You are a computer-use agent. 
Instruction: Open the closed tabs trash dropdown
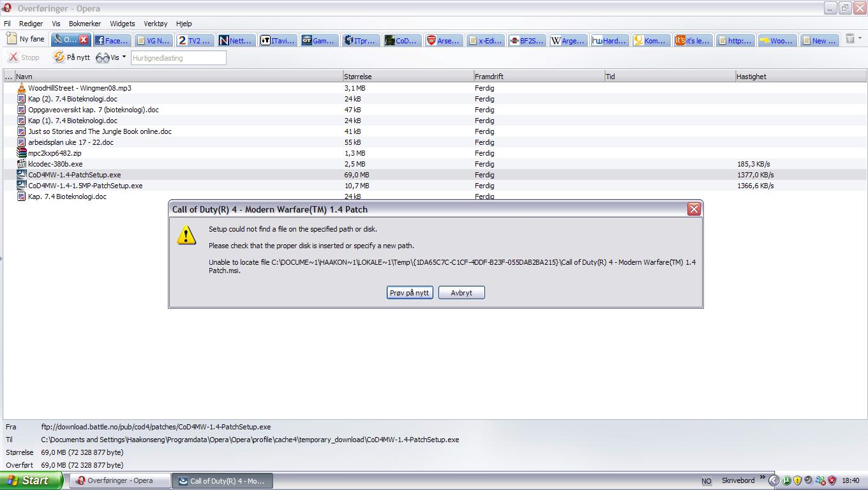coord(852,39)
